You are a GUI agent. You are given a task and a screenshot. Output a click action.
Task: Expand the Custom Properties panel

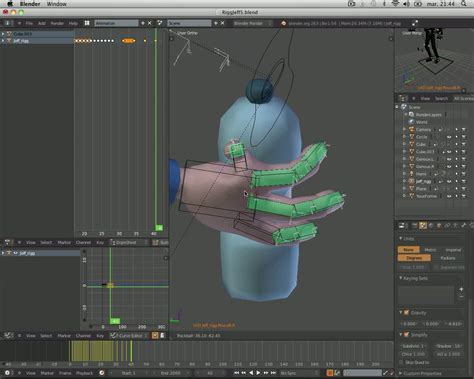[x=401, y=373]
